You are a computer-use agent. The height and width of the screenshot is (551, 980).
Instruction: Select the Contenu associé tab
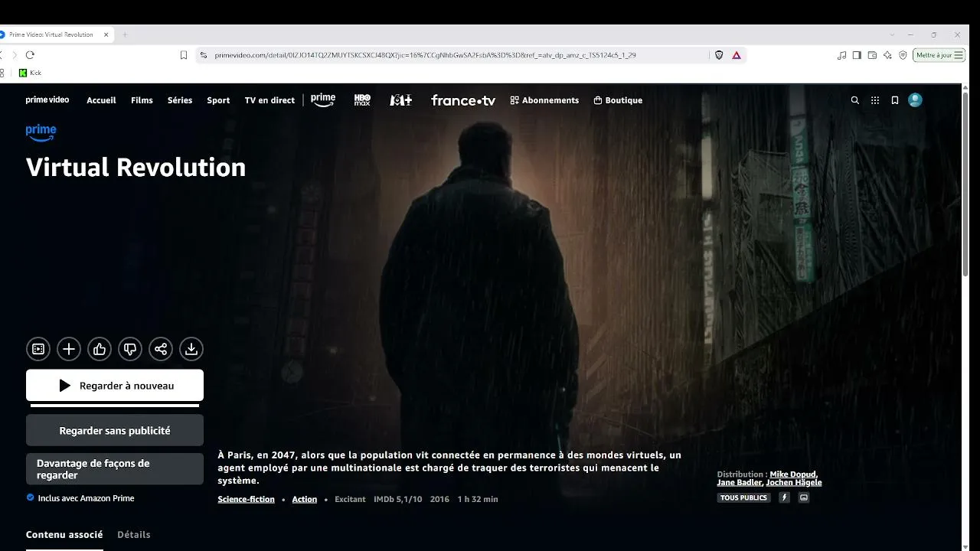[x=64, y=535]
